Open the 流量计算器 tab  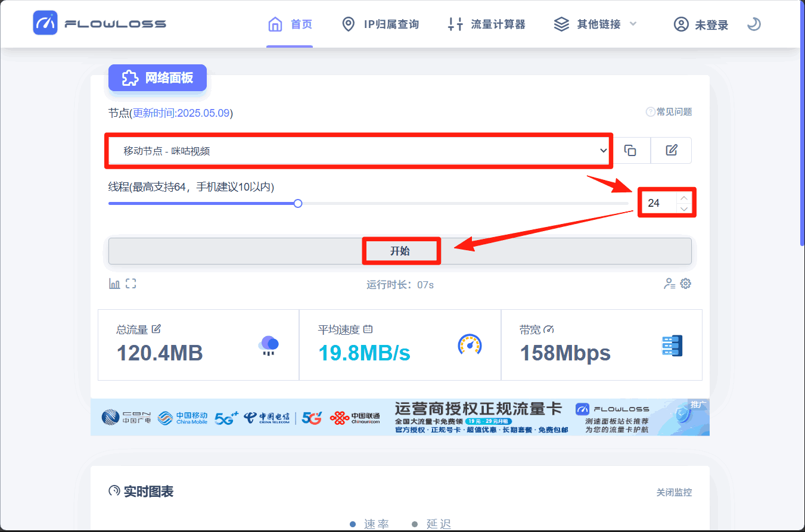click(486, 24)
